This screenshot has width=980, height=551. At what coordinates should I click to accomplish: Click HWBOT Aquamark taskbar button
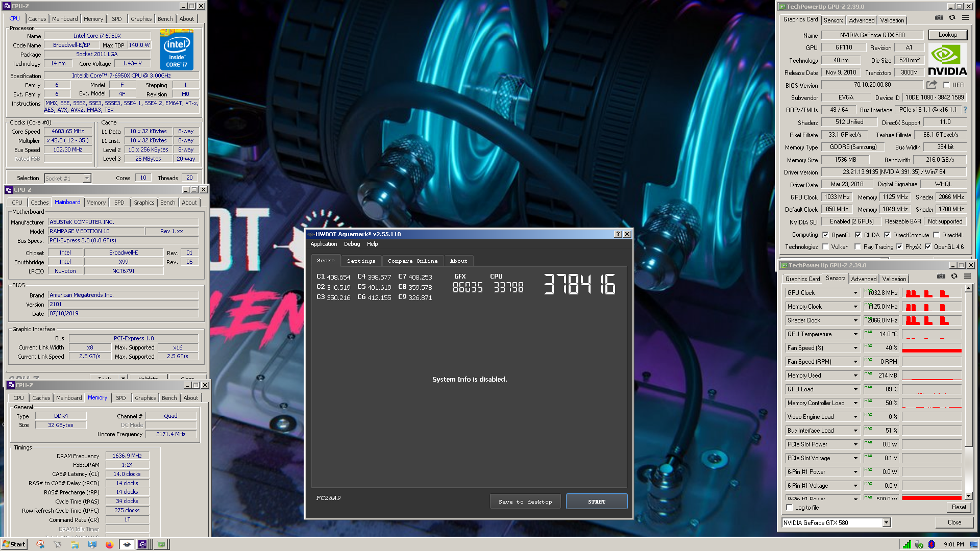click(127, 544)
